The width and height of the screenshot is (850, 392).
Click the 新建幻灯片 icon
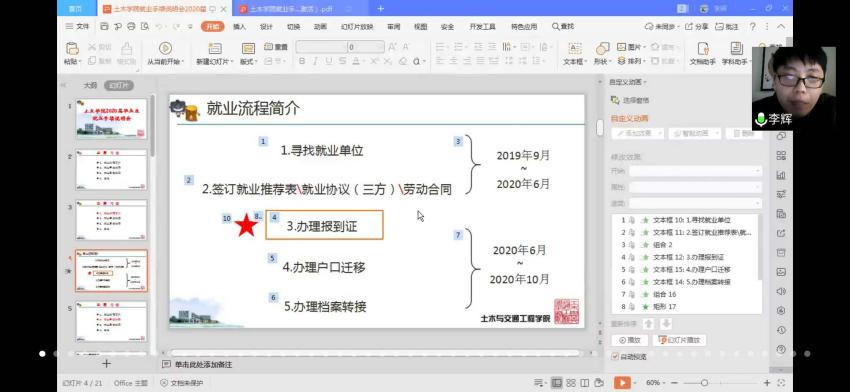click(215, 48)
